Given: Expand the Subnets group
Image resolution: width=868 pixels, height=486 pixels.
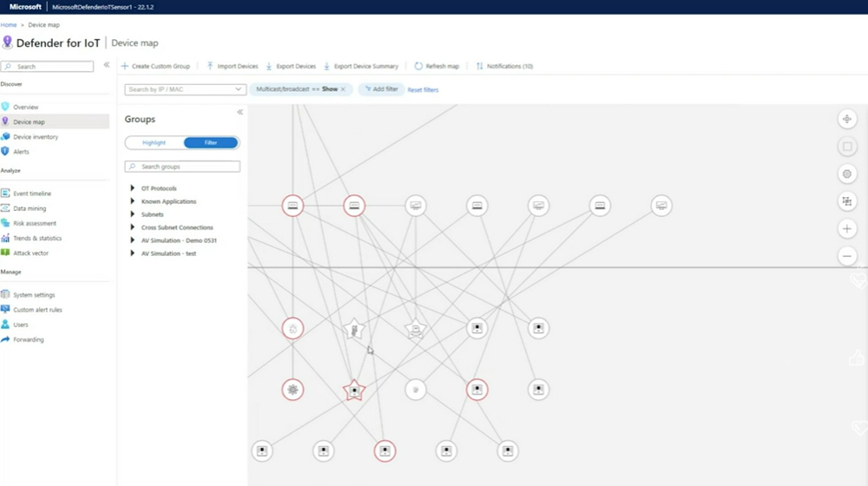Looking at the screenshot, I should [132, 214].
